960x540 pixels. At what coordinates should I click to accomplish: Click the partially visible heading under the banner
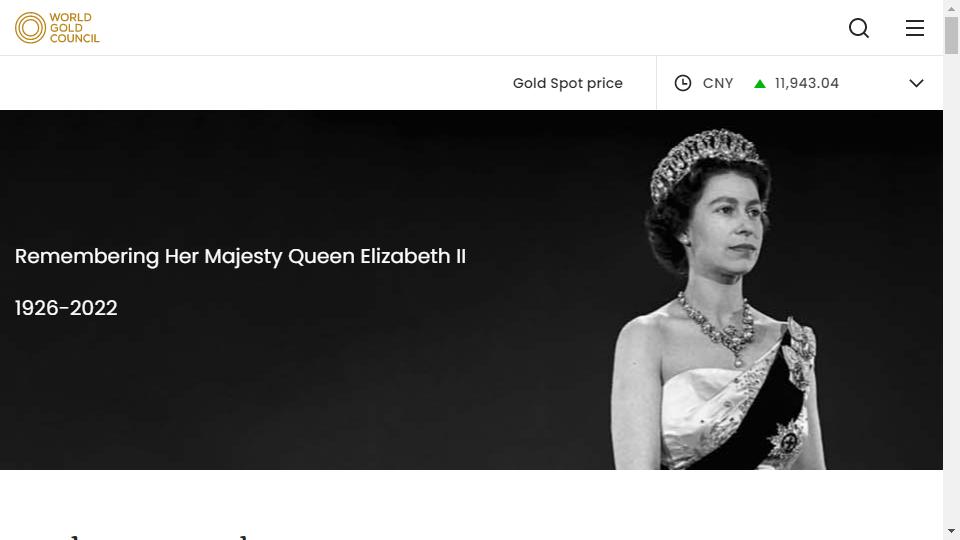[x=159, y=536]
